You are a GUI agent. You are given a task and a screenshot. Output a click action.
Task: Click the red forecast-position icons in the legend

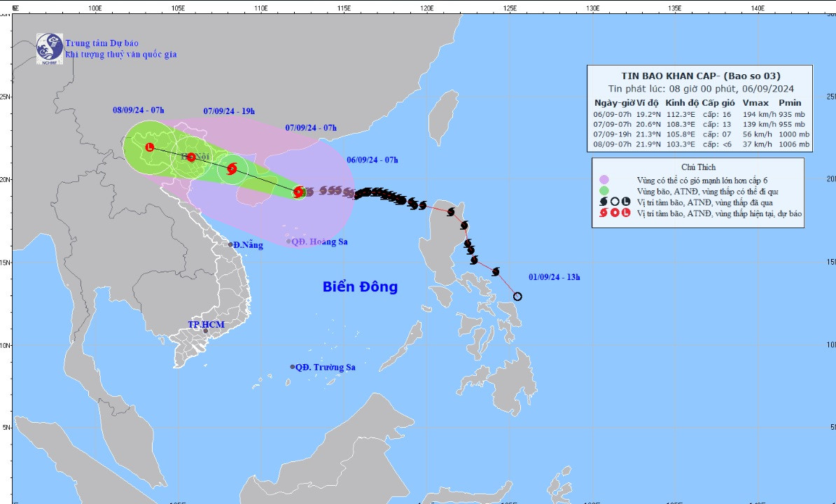615,213
